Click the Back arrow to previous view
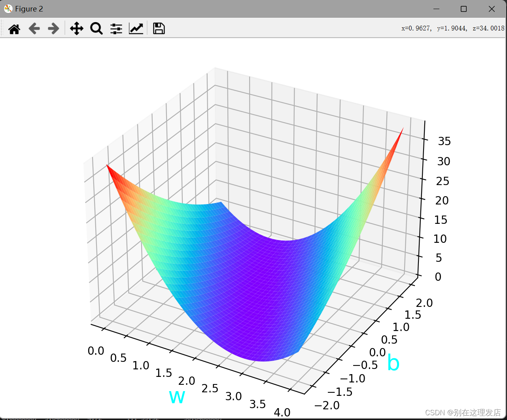Screen dimensions: 507x420 tap(34, 28)
